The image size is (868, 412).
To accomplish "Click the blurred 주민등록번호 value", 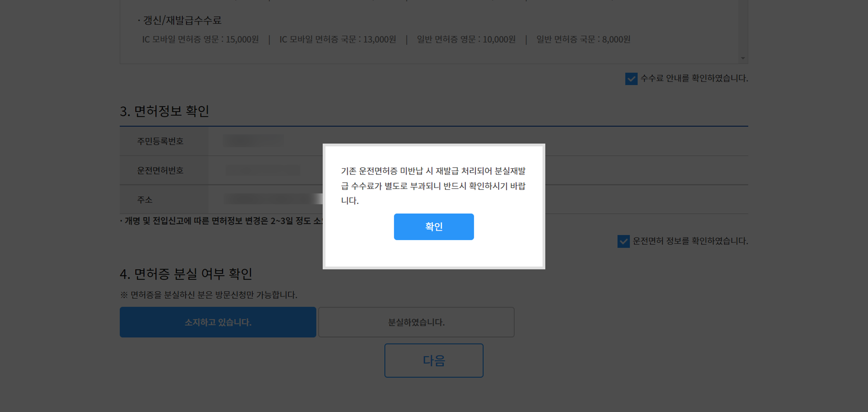I will point(253,141).
